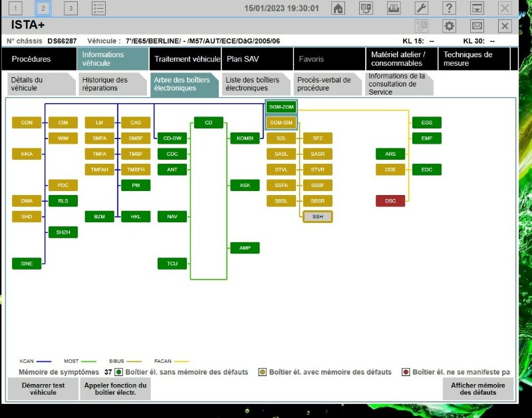532x418 pixels.
Task: Open Liste des boîtiers électroniques subtab
Action: tap(256, 84)
